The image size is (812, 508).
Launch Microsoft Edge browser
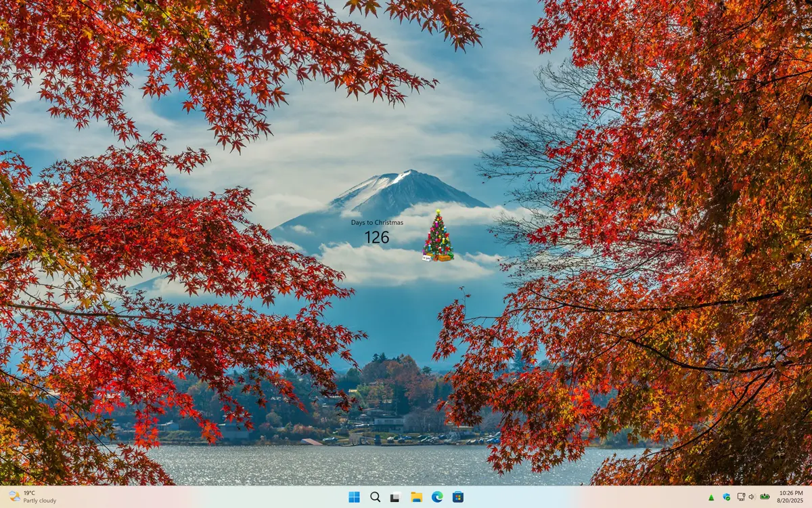[x=437, y=497]
